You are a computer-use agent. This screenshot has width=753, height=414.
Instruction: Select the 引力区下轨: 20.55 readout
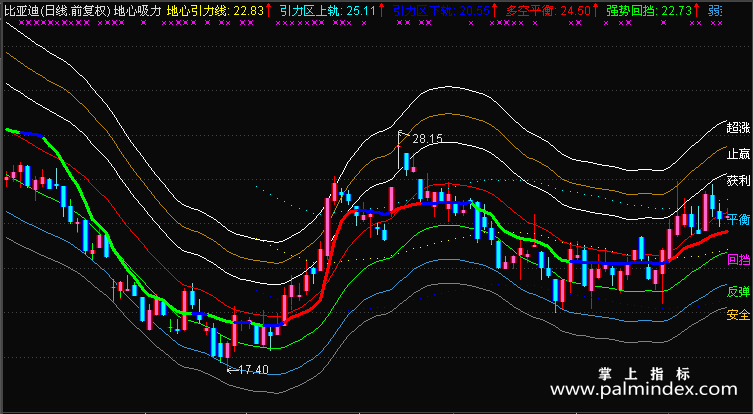coord(441,10)
